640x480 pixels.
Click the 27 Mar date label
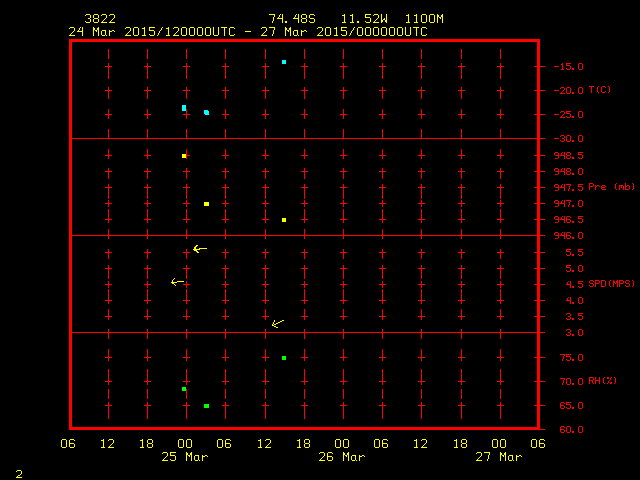click(x=498, y=457)
